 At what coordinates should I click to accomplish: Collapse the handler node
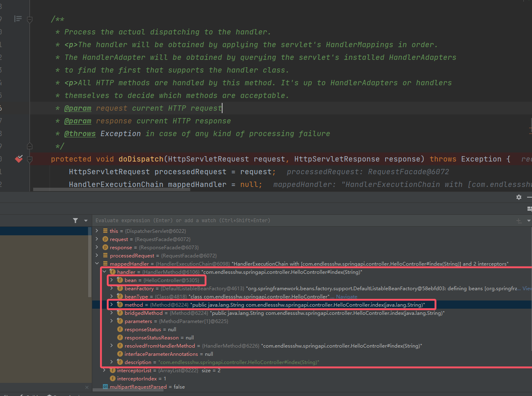coord(104,272)
